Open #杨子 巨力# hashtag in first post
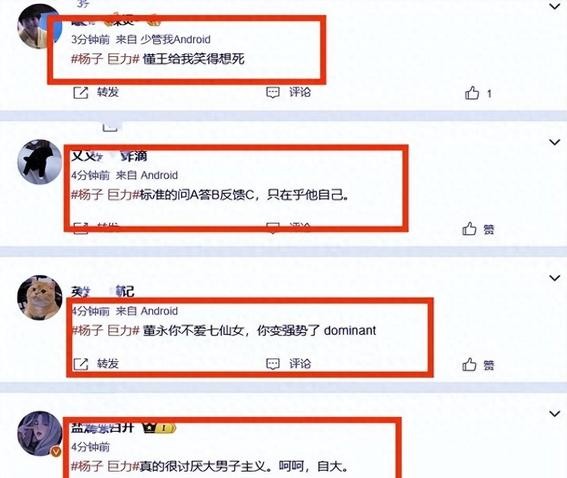 tap(105, 59)
